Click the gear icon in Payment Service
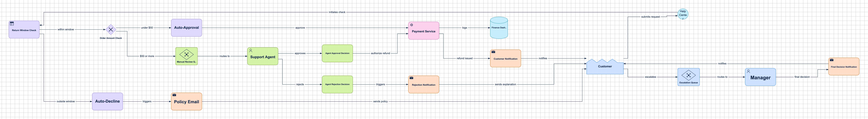868x119 pixels. (x=411, y=25)
